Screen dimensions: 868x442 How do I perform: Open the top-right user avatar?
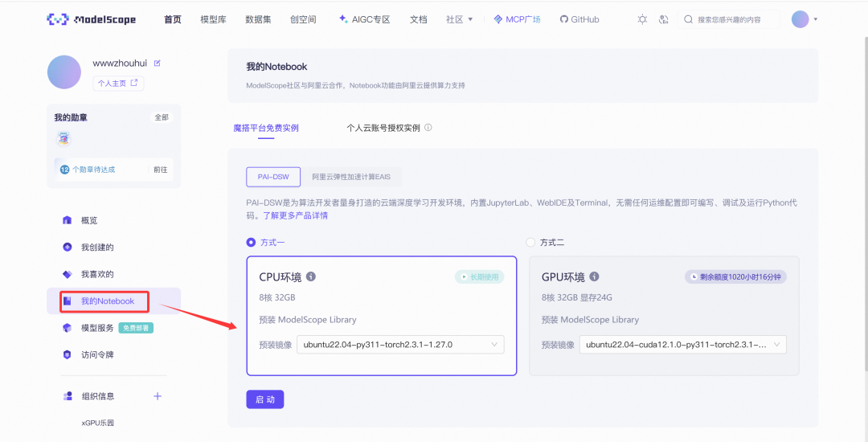click(x=800, y=19)
